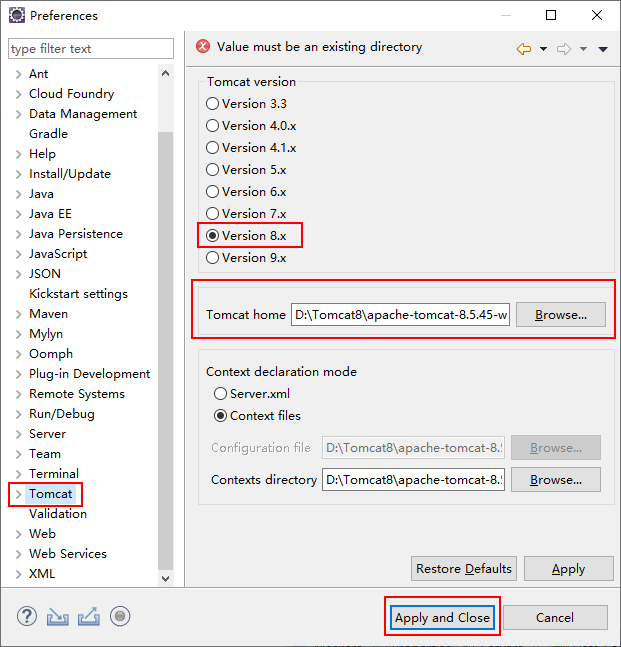Select Kickstart settings entry
This screenshot has width=621, height=647.
(78, 294)
